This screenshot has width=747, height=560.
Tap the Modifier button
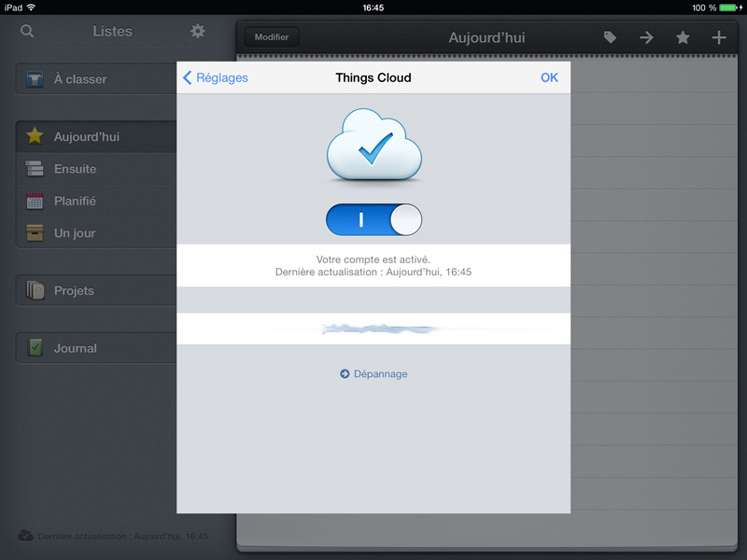(272, 37)
